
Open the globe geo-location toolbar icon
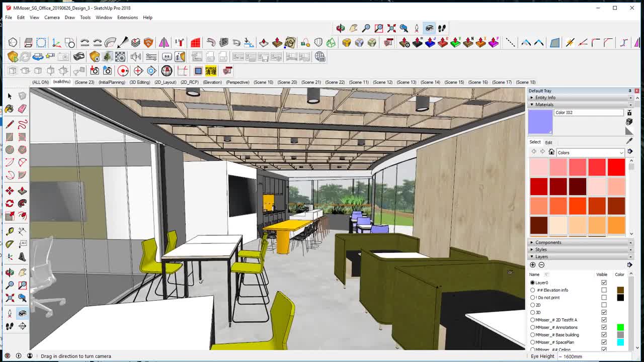(320, 57)
